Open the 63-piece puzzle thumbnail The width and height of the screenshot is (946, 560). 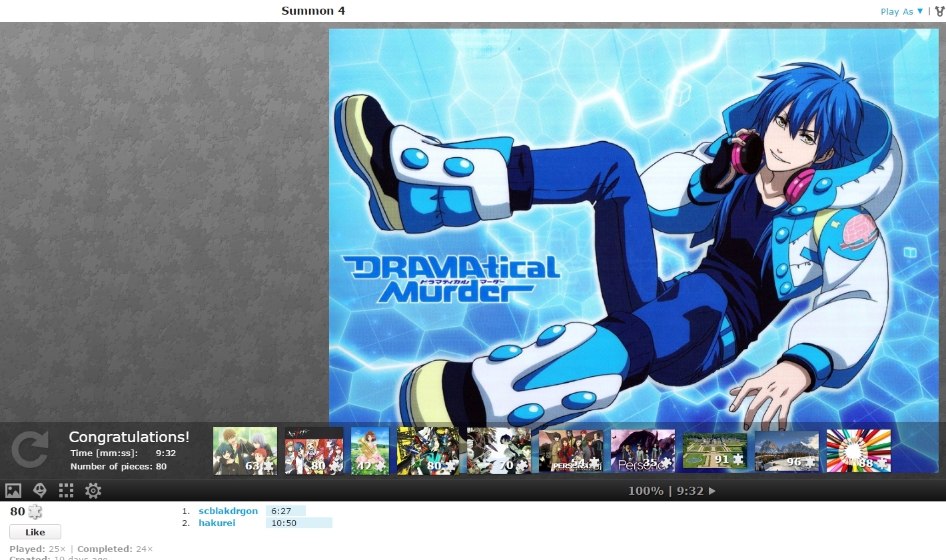(245, 451)
